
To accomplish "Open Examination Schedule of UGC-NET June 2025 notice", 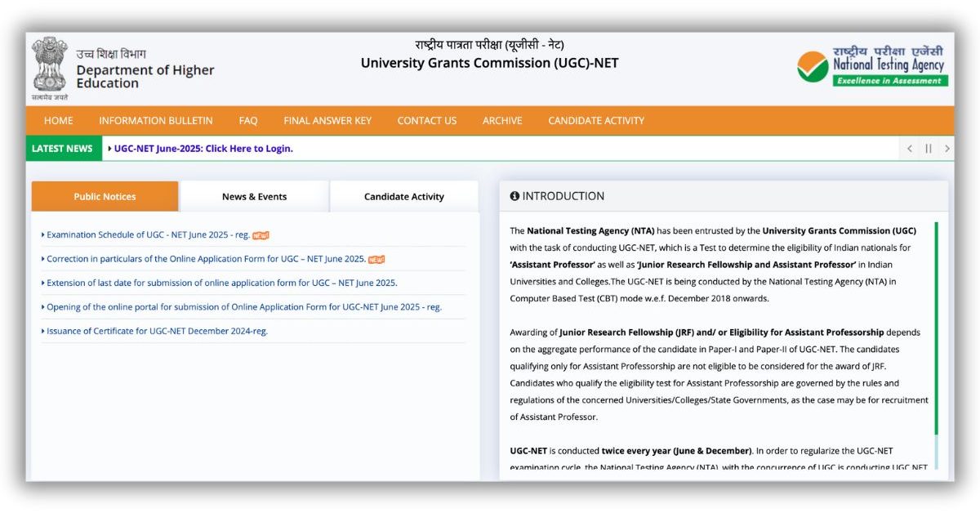I will tap(148, 235).
